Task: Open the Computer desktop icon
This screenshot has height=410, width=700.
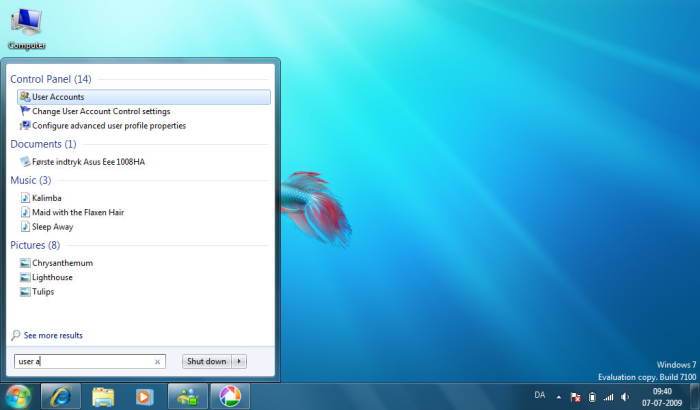Action: coord(27,29)
